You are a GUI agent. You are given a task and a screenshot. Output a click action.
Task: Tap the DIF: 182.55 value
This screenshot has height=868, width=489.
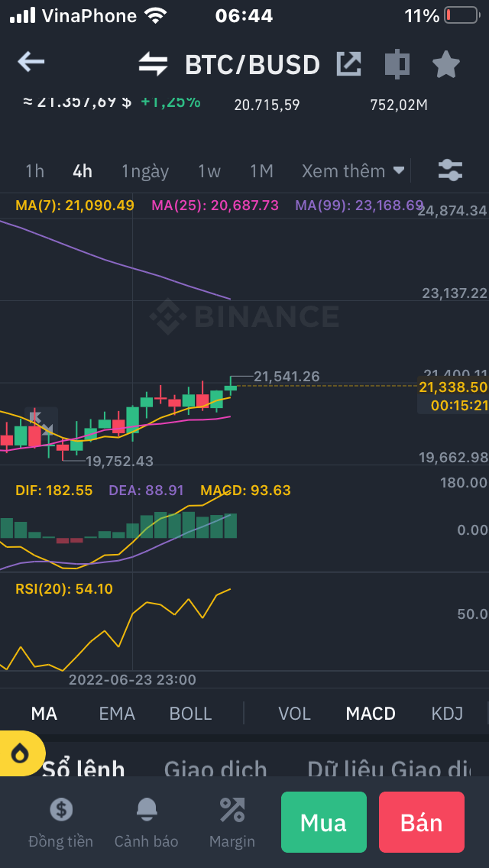click(x=53, y=490)
